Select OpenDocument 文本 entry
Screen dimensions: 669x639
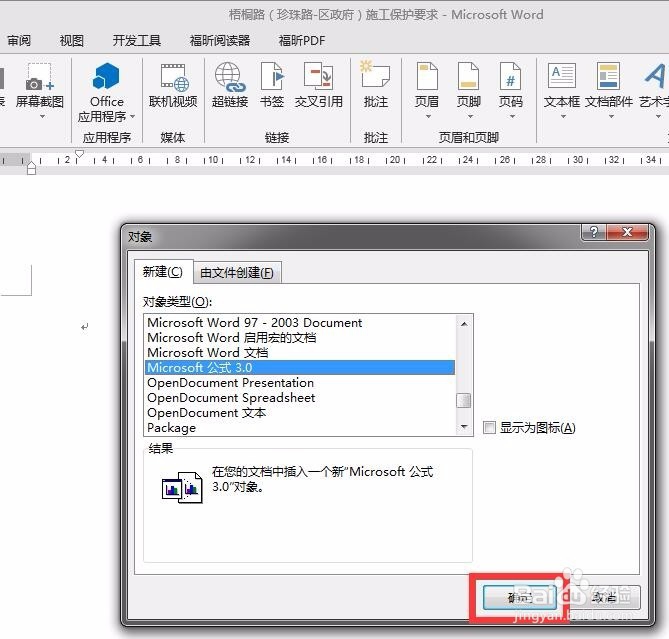(x=300, y=412)
